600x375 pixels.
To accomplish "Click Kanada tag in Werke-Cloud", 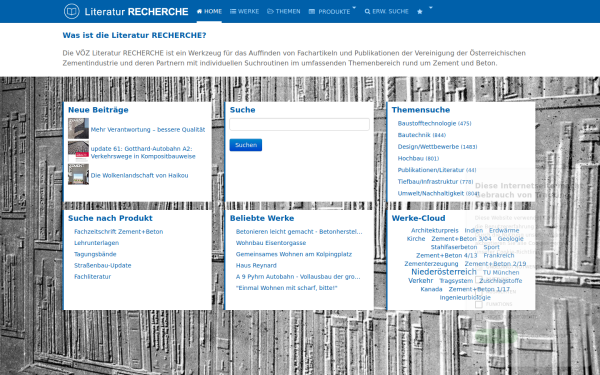I will [x=431, y=289].
